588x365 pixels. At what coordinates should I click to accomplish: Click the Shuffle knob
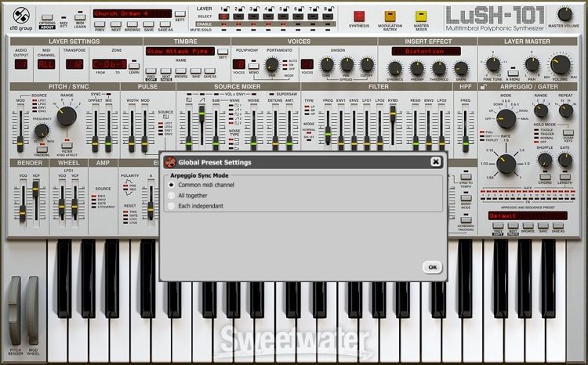[545, 161]
